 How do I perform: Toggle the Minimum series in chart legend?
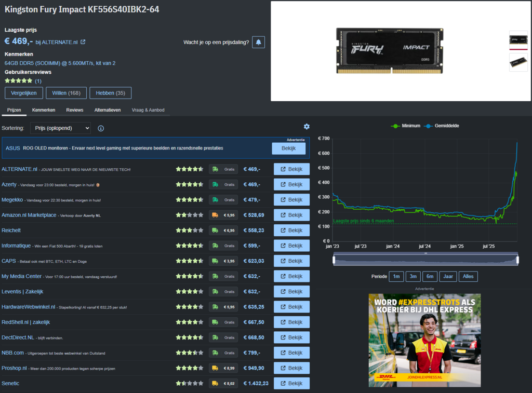(x=405, y=126)
